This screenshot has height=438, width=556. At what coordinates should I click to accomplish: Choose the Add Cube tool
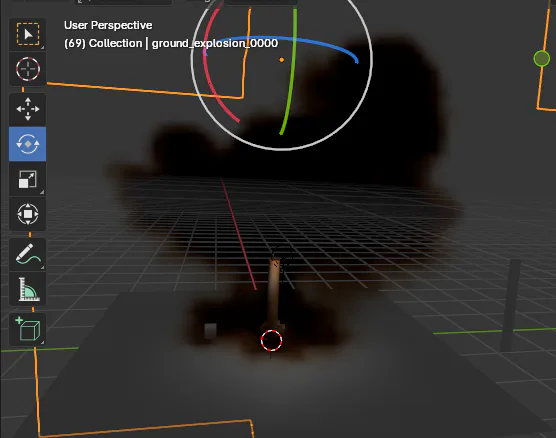coord(28,329)
